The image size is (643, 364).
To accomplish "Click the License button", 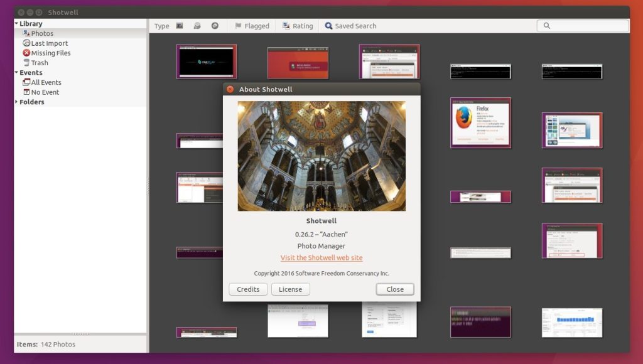I will click(290, 289).
